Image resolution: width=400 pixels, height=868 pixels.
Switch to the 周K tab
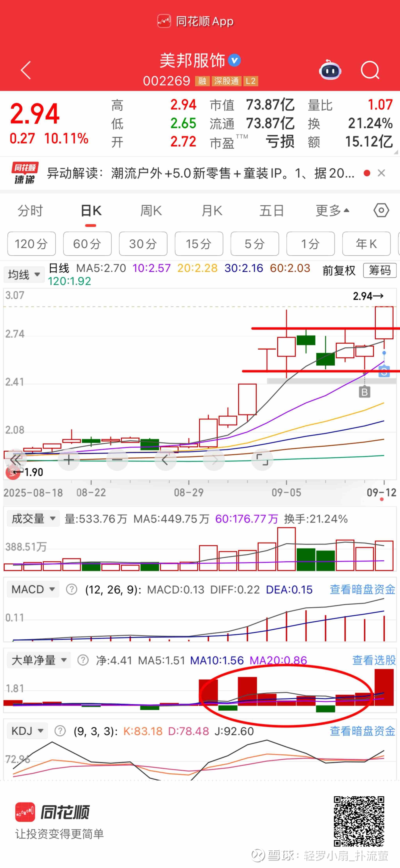(x=151, y=211)
